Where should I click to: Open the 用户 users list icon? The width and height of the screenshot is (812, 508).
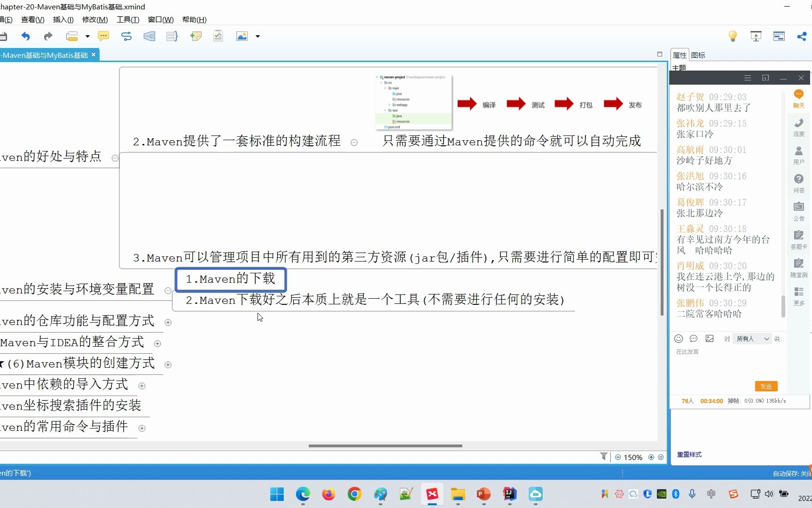799,155
